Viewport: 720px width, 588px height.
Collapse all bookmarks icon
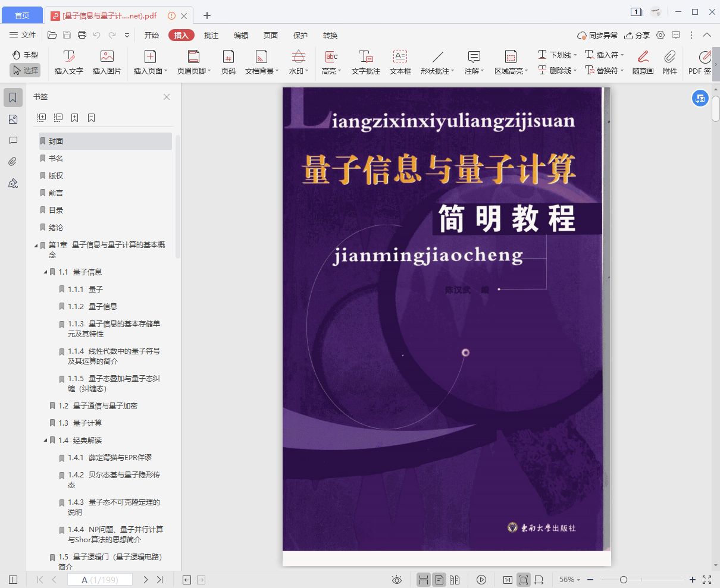coord(58,118)
